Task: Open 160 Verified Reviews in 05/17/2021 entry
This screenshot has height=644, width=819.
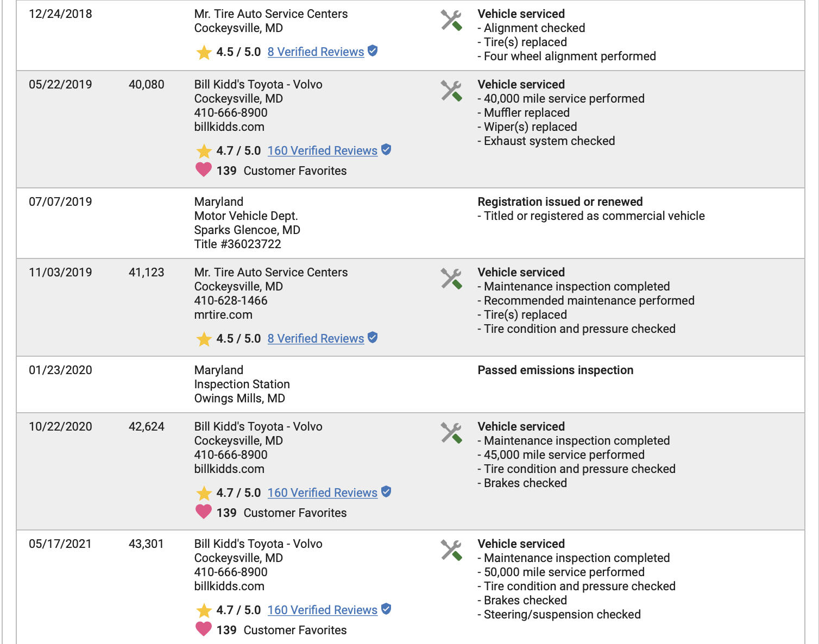Action: click(323, 610)
